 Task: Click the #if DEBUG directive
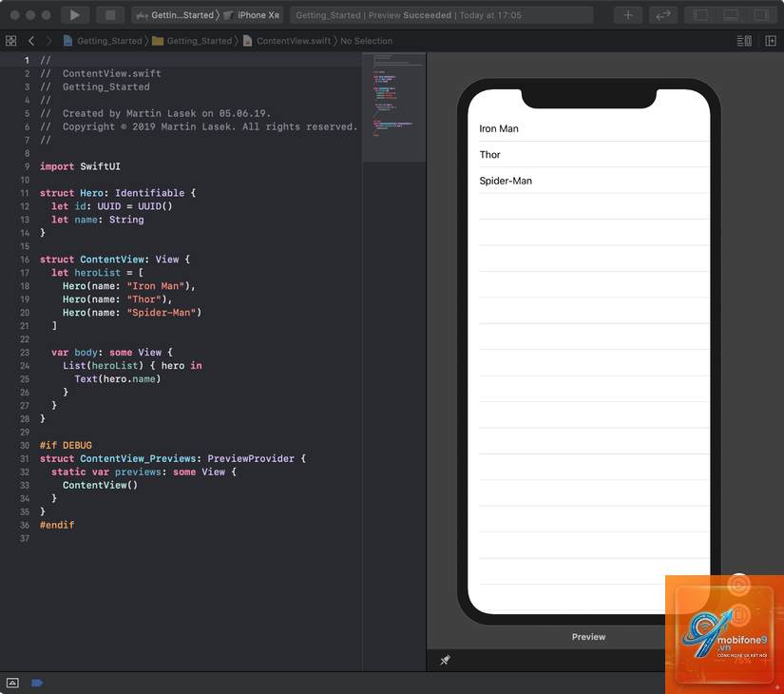point(66,445)
